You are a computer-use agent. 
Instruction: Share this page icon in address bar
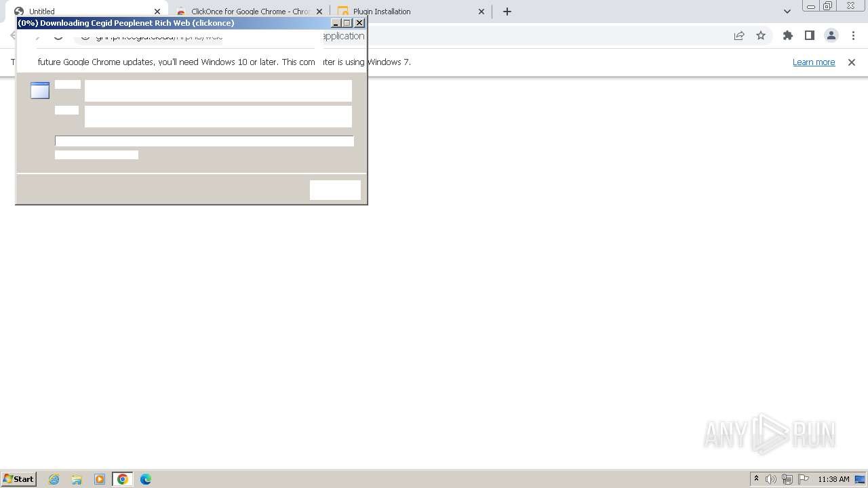tap(739, 36)
